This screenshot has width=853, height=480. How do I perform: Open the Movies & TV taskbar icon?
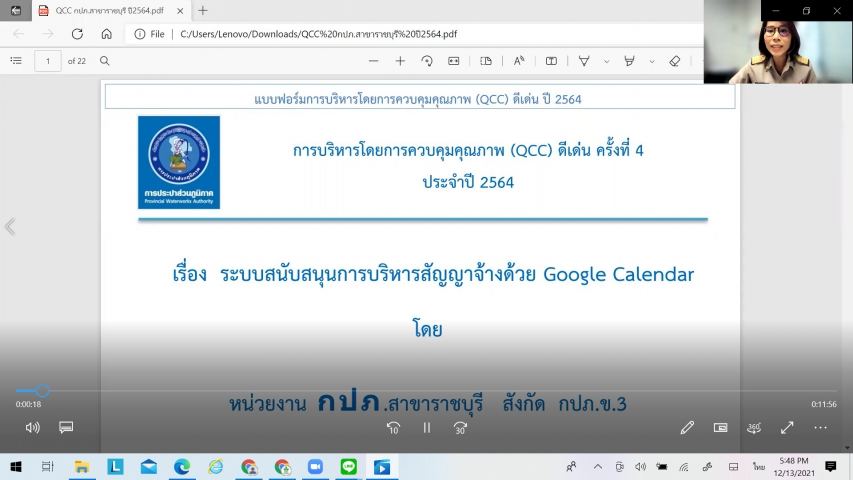tap(382, 467)
